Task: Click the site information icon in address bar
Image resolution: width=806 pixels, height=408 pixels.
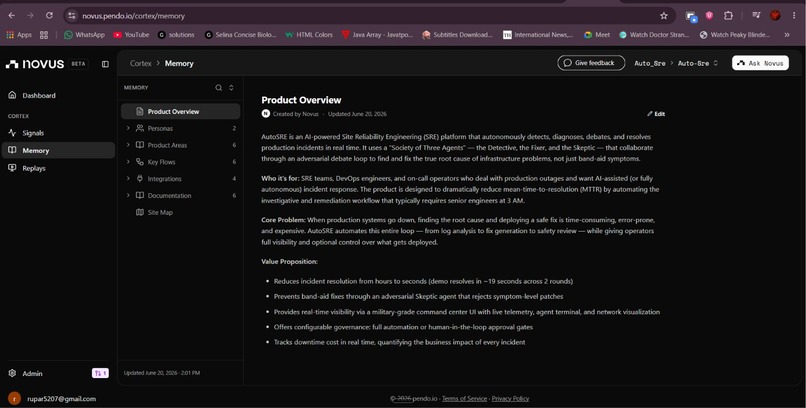Action: pos(72,16)
